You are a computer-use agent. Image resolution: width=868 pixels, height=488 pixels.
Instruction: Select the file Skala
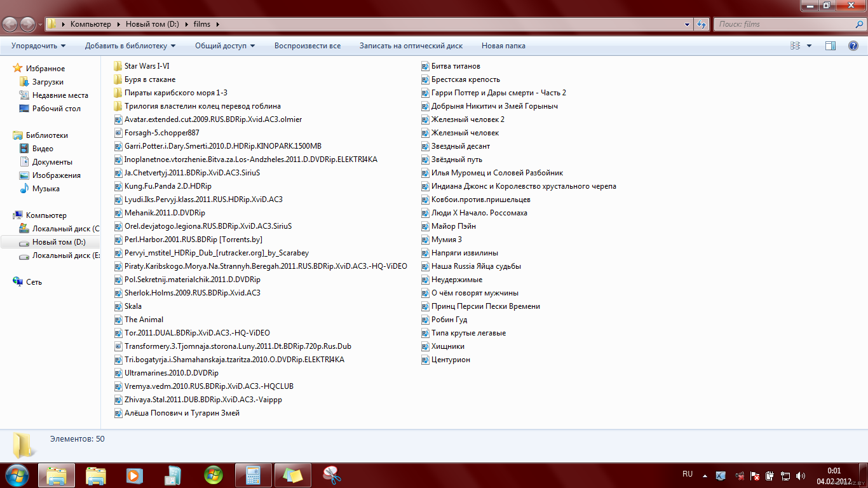[x=128, y=306]
